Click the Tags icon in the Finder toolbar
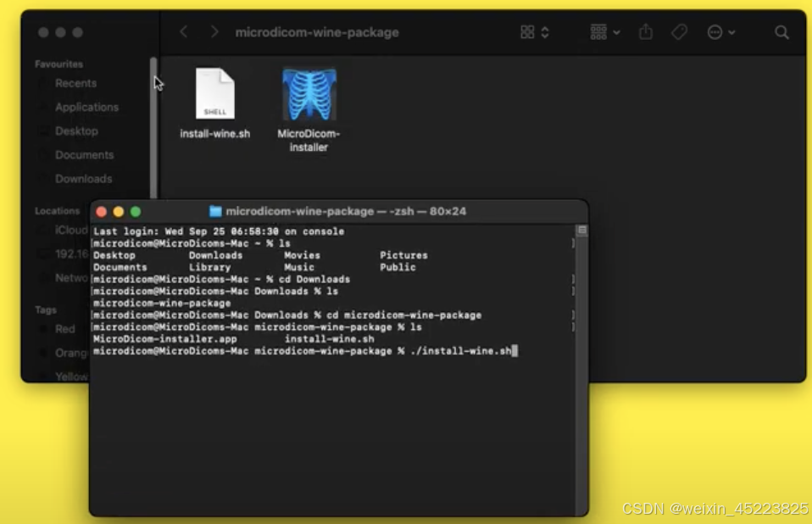This screenshot has width=812, height=524. tap(678, 31)
